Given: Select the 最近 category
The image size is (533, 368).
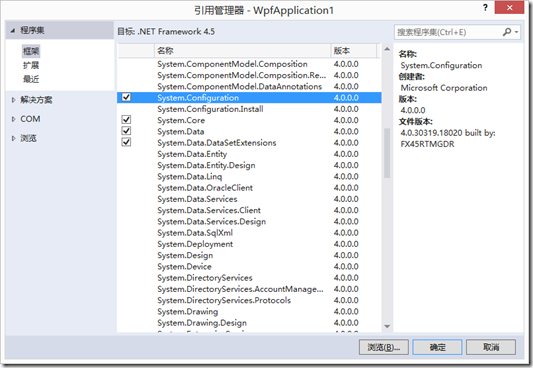Looking at the screenshot, I should coord(31,79).
